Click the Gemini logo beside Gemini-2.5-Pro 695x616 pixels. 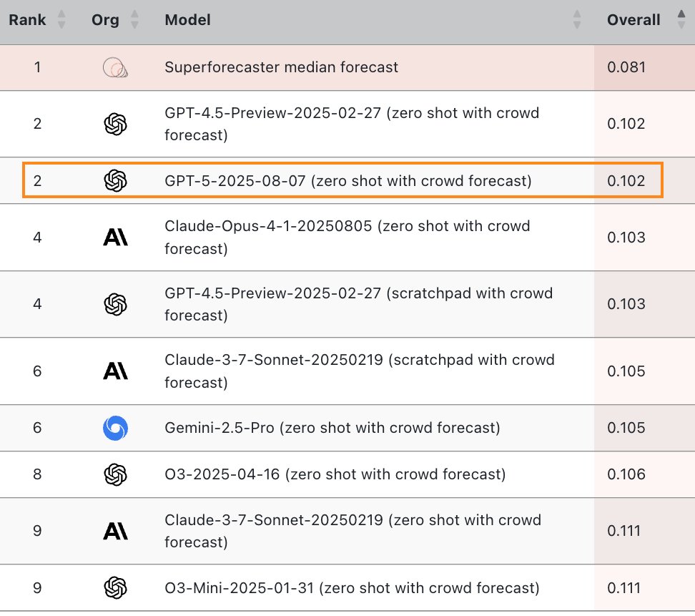[115, 429]
